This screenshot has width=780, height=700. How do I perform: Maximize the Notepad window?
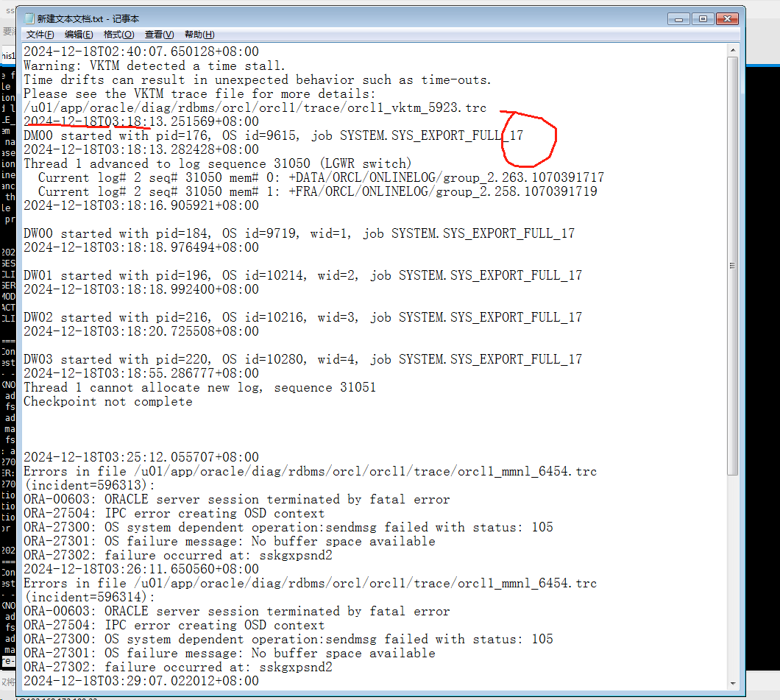point(703,19)
